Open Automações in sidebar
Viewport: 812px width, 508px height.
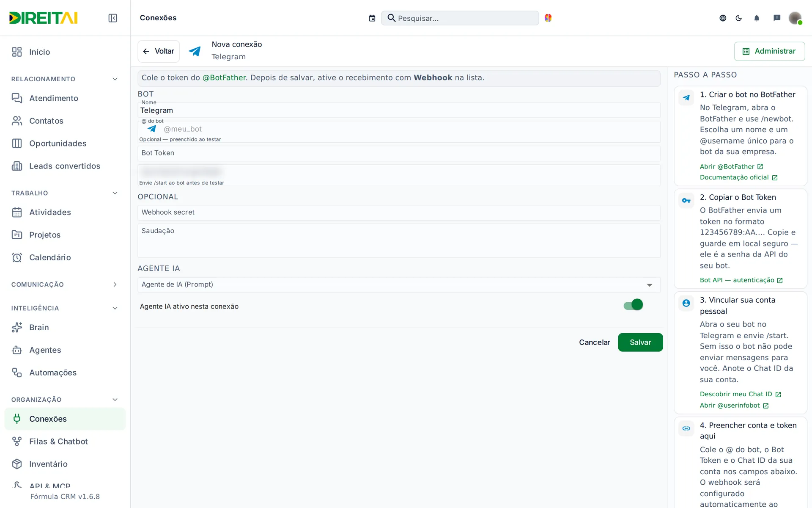[65, 373]
